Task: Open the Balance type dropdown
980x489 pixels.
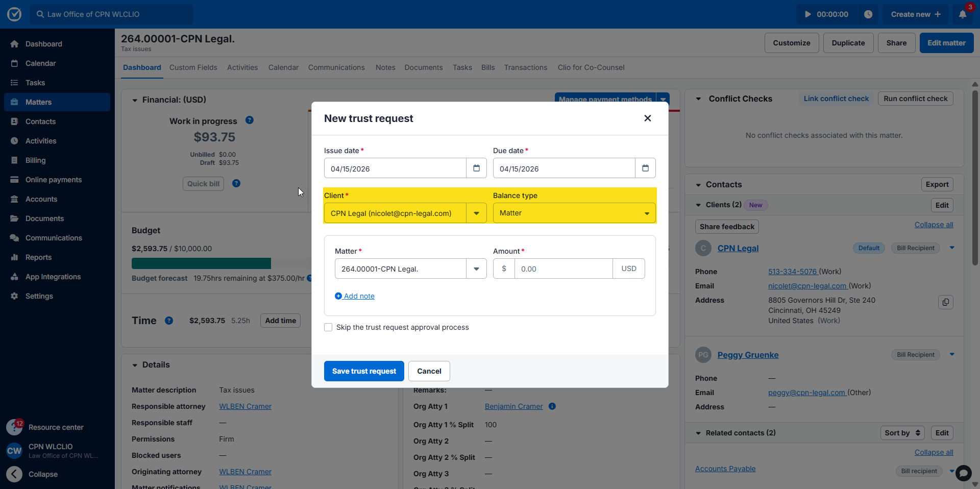Action: (574, 213)
